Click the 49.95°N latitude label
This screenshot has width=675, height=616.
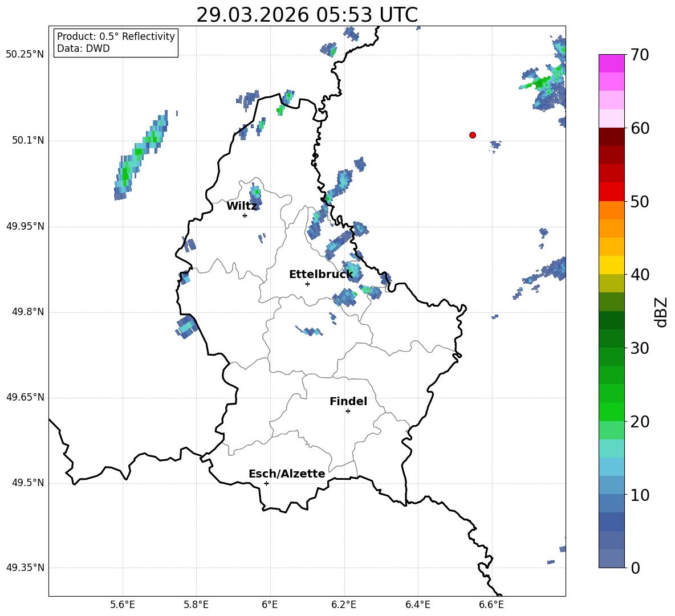coord(26,226)
